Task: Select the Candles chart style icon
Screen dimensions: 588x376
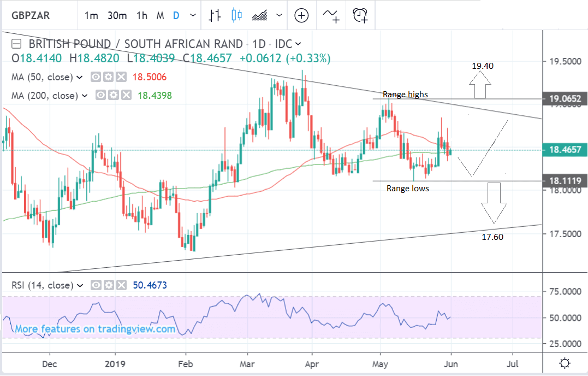Action: (236, 15)
